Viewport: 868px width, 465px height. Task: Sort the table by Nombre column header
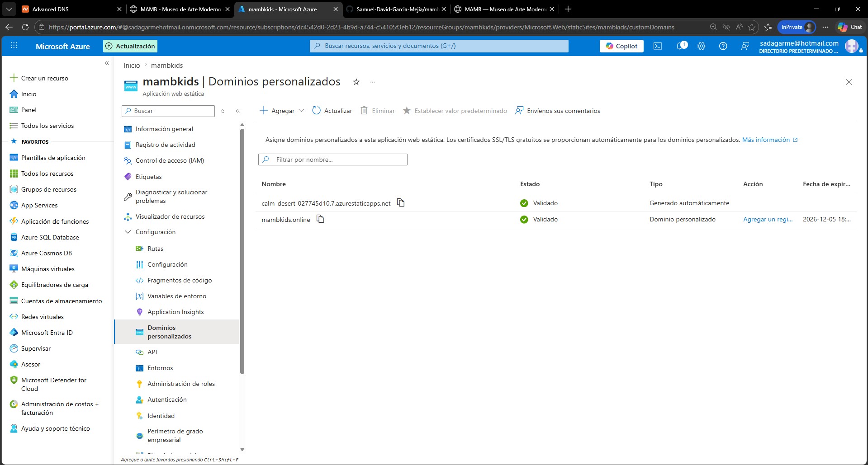point(274,184)
